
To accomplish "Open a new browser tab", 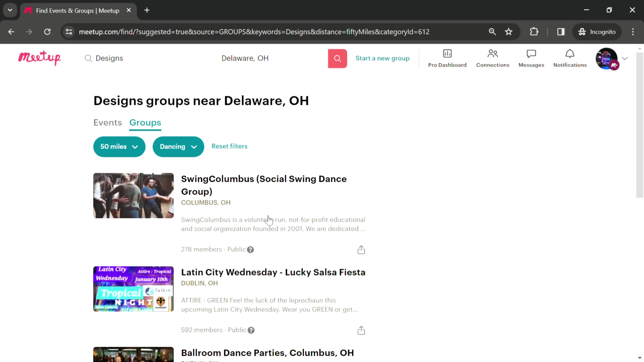I will tap(147, 10).
